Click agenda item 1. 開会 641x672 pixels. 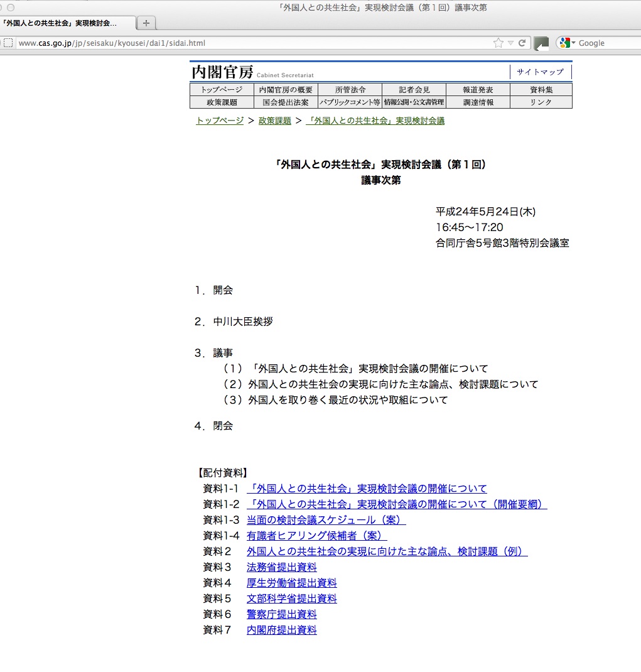(214, 290)
